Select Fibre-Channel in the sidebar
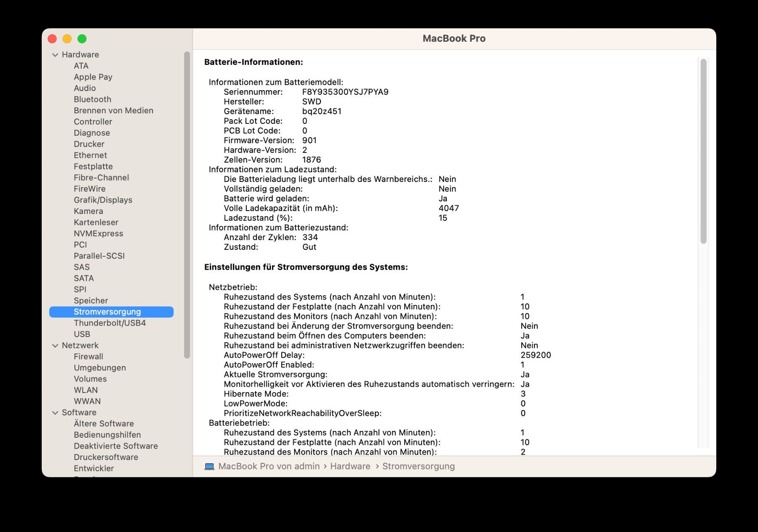The height and width of the screenshot is (532, 758). [101, 177]
